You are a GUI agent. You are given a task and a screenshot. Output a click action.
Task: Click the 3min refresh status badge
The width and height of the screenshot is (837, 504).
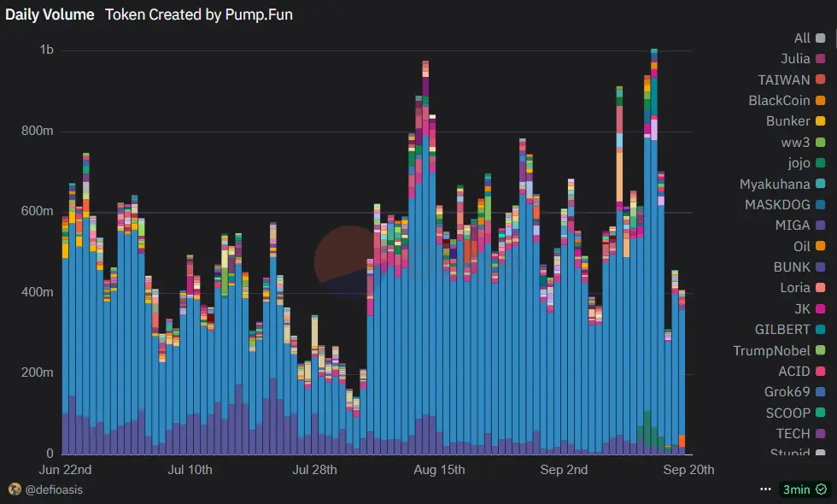[x=805, y=489]
